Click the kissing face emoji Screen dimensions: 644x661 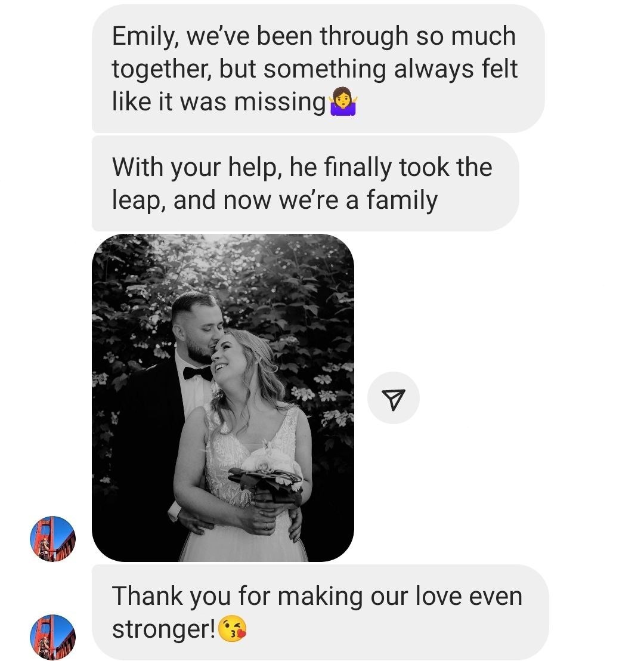(233, 629)
